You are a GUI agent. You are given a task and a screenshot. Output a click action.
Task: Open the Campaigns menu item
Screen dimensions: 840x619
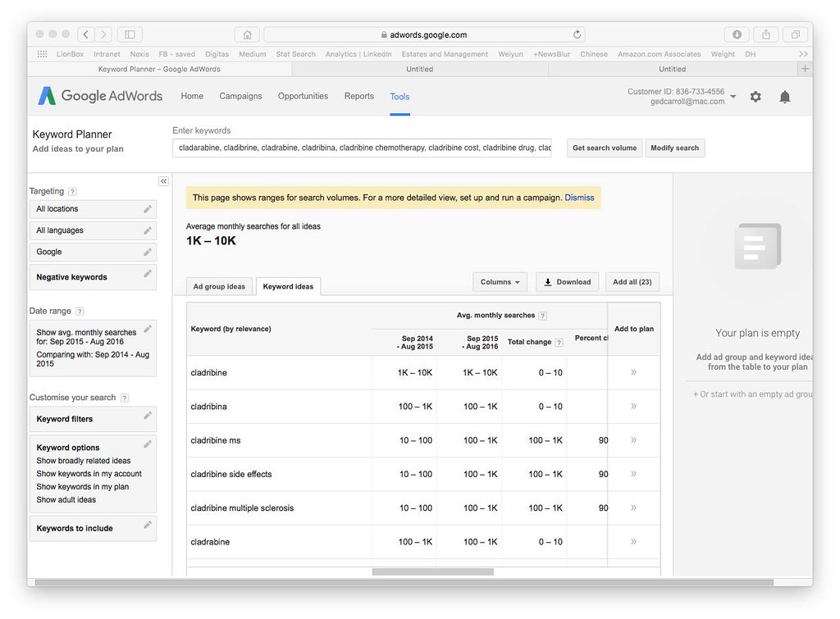(240, 96)
